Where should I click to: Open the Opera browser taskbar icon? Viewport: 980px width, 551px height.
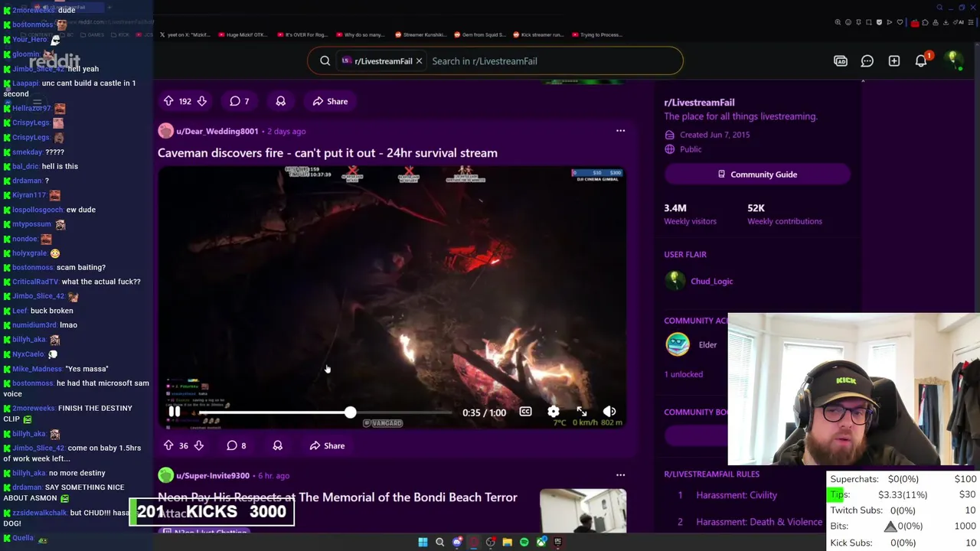coord(474,542)
